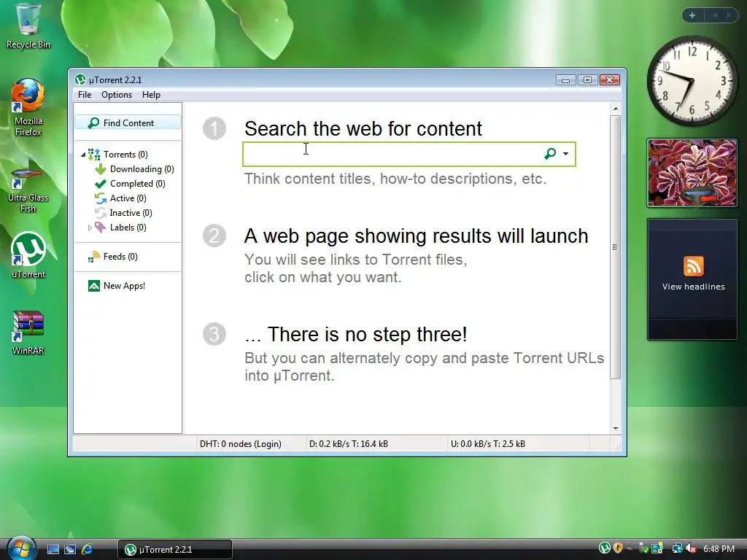747x560 pixels.
Task: Click the muted volume tray icon
Action: point(692,548)
